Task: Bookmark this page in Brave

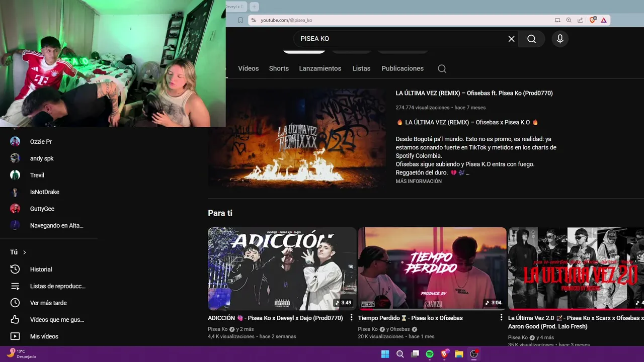Action: coord(240,20)
